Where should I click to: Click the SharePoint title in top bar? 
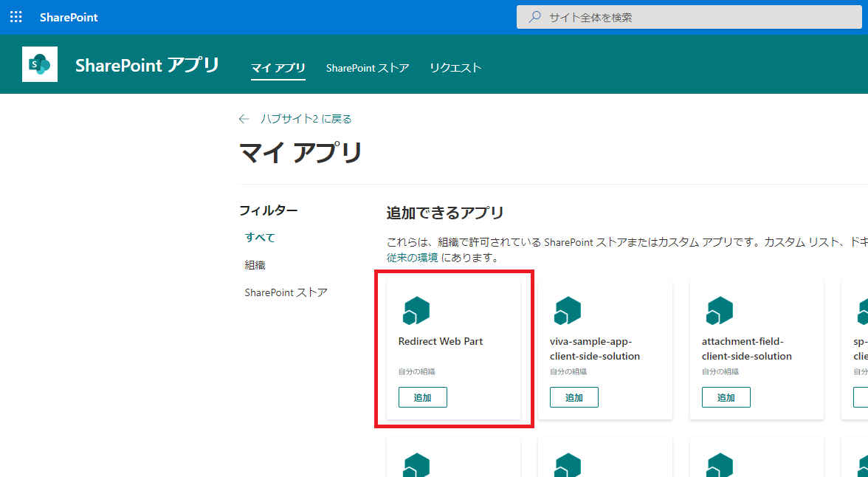pos(69,17)
